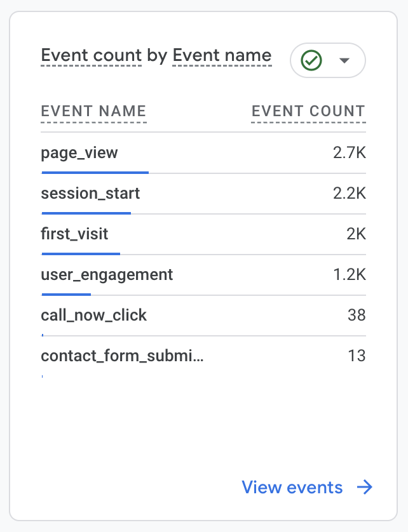Sort by the EVENT COUNT column header
Viewport: 408px width, 532px height.
click(x=308, y=112)
